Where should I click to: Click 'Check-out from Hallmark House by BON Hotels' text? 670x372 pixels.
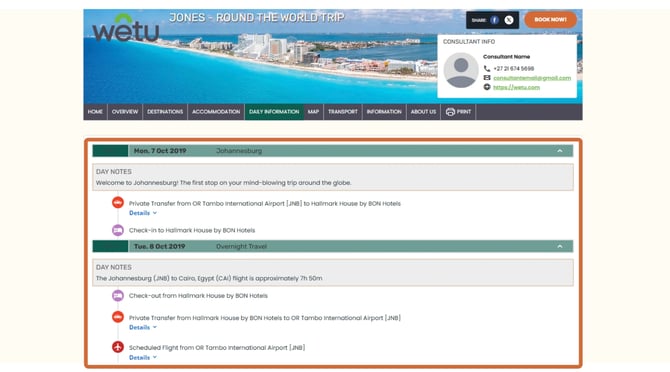198,296
